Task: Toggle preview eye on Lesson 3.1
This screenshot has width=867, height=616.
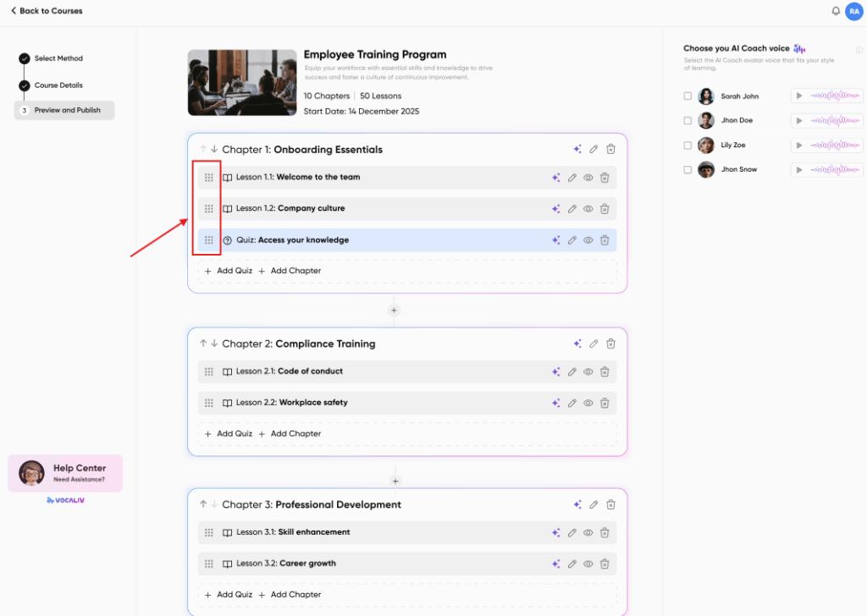Action: point(588,532)
